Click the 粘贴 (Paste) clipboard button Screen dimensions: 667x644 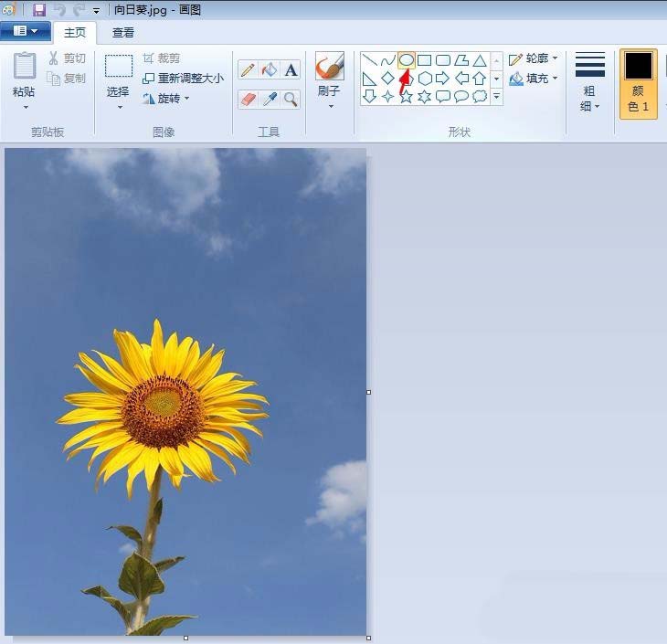point(25,74)
